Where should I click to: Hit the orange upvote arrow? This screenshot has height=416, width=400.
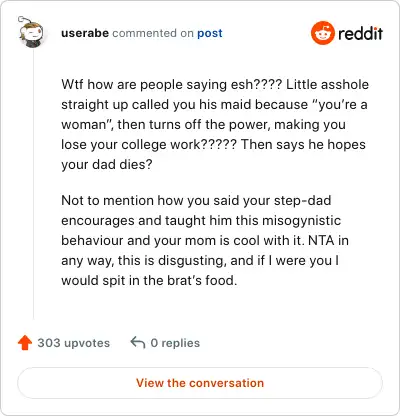point(25,343)
